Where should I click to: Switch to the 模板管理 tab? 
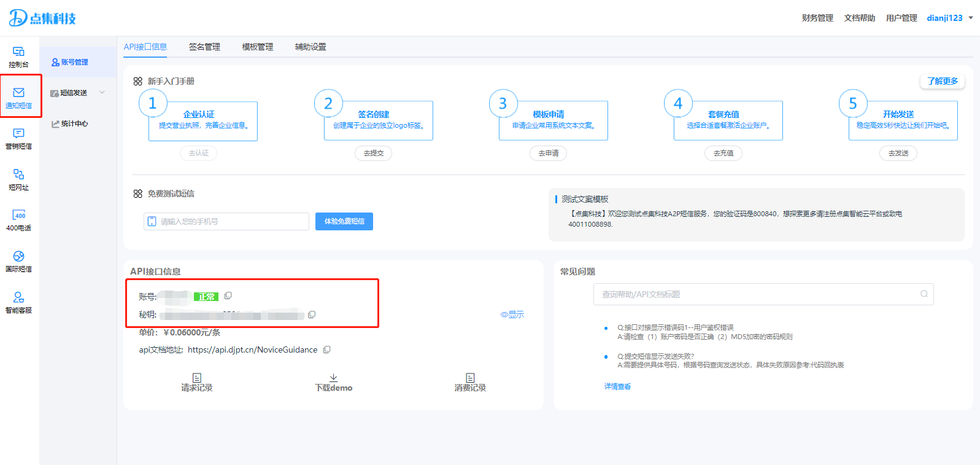coord(258,47)
